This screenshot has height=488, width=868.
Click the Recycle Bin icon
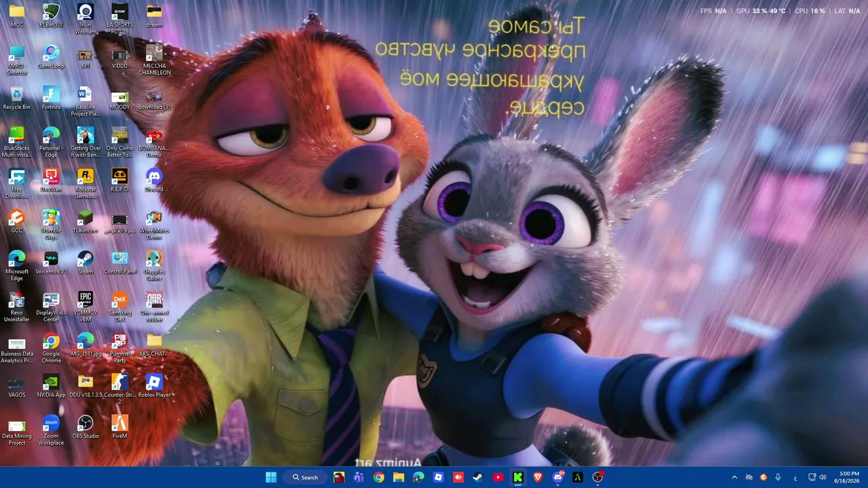[x=17, y=98]
